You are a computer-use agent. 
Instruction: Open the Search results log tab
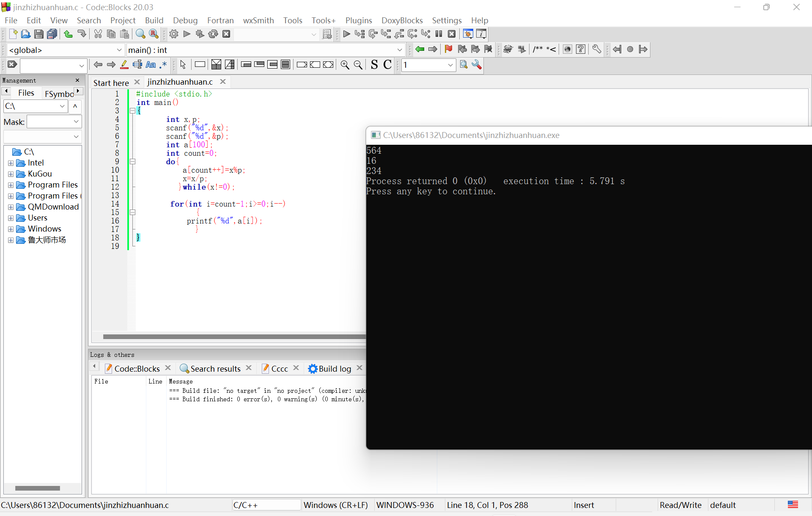pyautogui.click(x=215, y=369)
